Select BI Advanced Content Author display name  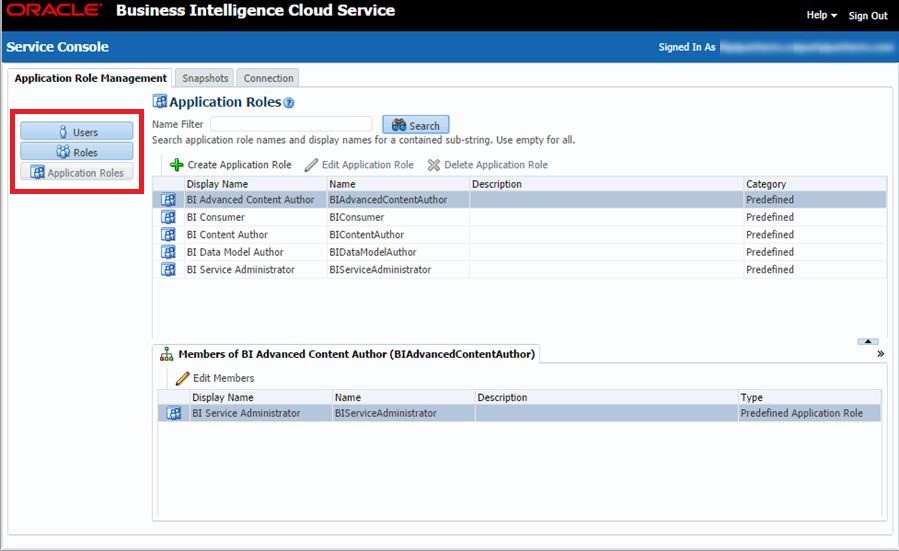(x=256, y=200)
